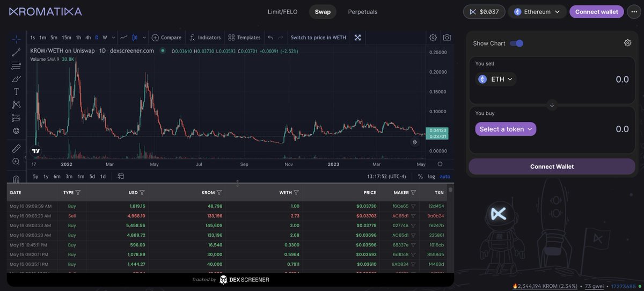Switch to the Swap tab

[x=323, y=12]
